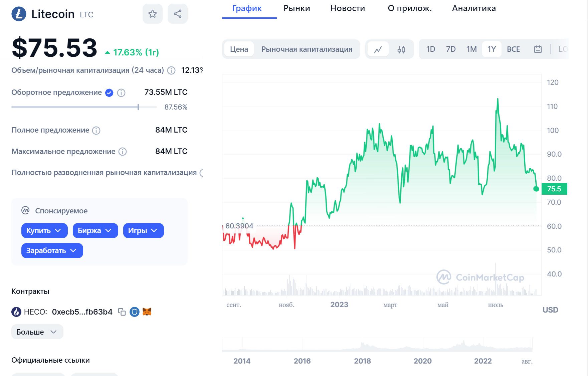Image resolution: width=588 pixels, height=376 pixels.
Task: Click the HECO contract address 0xecb5...fb63b4
Action: point(82,312)
